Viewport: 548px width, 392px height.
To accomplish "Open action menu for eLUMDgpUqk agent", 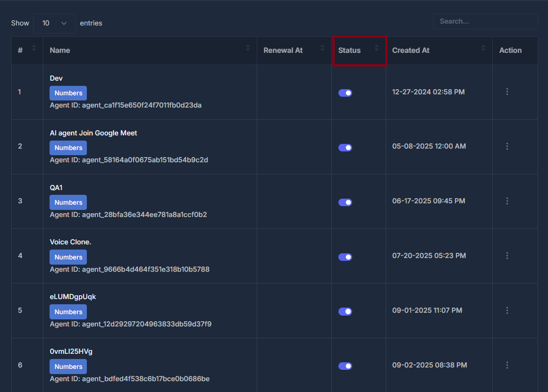I will click(x=507, y=310).
